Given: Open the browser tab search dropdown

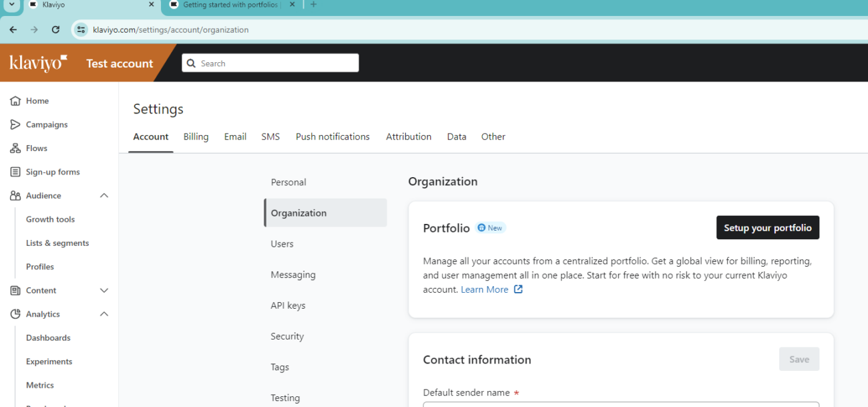Looking at the screenshot, I should [11, 5].
